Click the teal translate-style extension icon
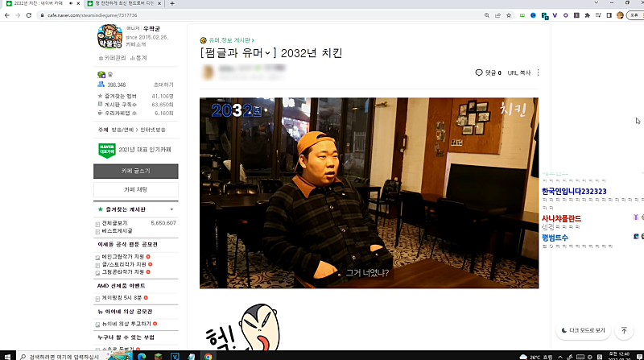644x360 pixels. tap(545, 15)
